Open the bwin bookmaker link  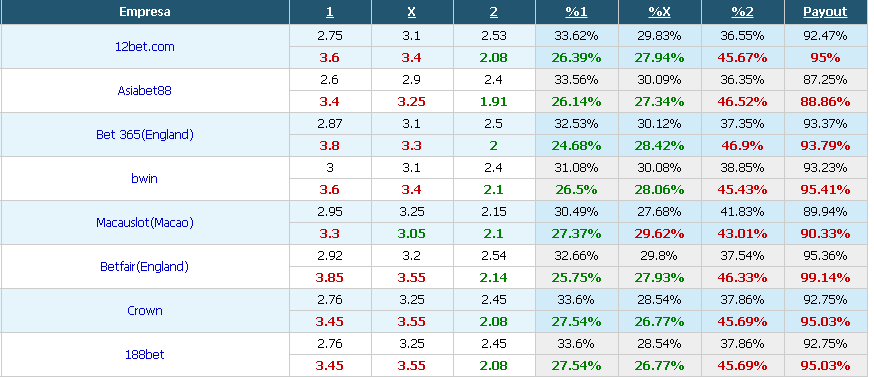point(144,178)
